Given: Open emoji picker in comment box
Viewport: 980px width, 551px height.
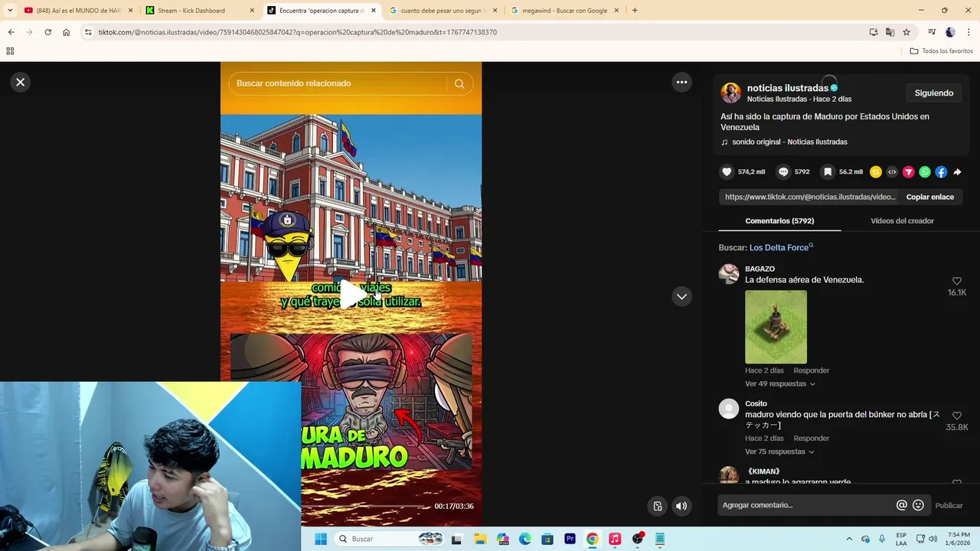Looking at the screenshot, I should [918, 505].
